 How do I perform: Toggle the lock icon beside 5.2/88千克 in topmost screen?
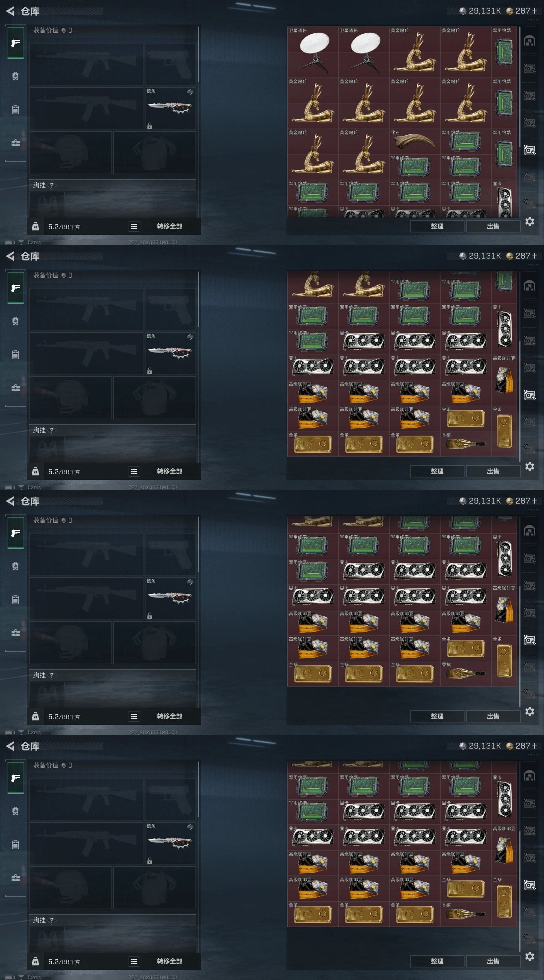pos(35,226)
